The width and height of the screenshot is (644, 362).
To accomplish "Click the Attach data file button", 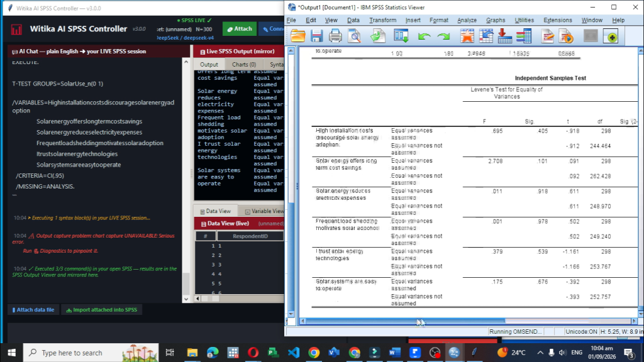I will pyautogui.click(x=33, y=310).
